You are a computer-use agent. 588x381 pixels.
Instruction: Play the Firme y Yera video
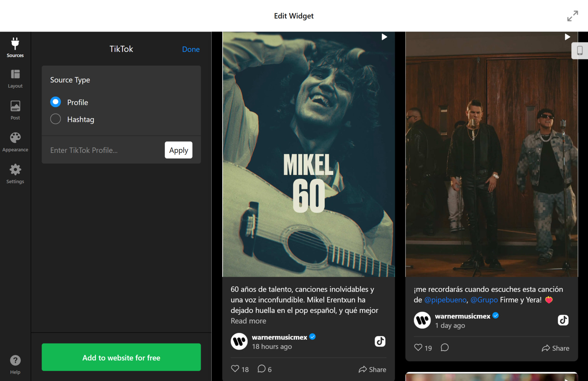[x=567, y=37]
